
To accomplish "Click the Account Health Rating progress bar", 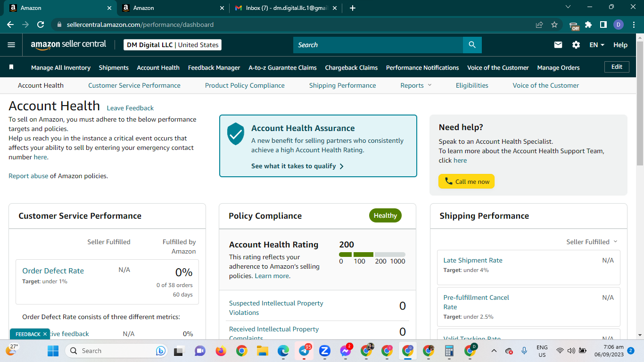I will coord(372,255).
